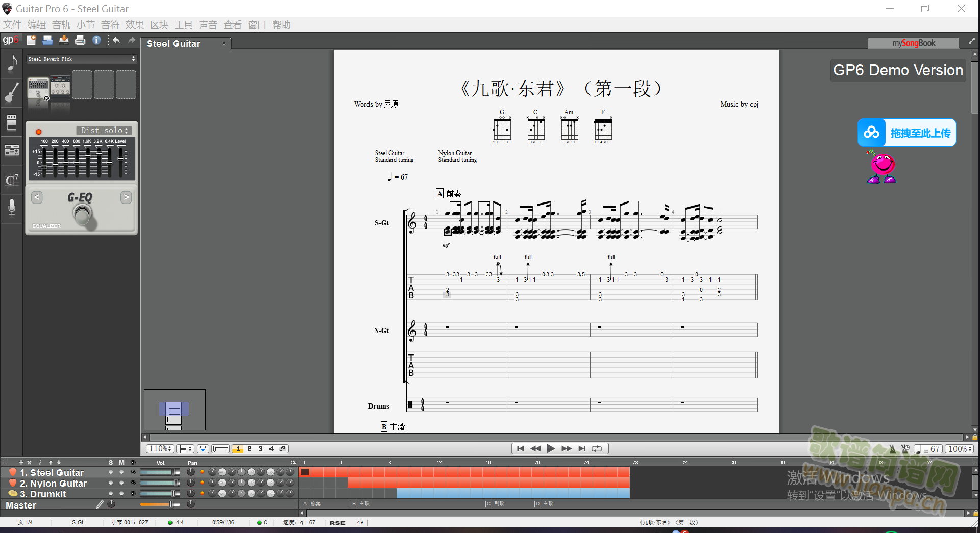The height and width of the screenshot is (533, 980).
Task: Open the Dist solo preset dropdown
Action: pyautogui.click(x=104, y=131)
